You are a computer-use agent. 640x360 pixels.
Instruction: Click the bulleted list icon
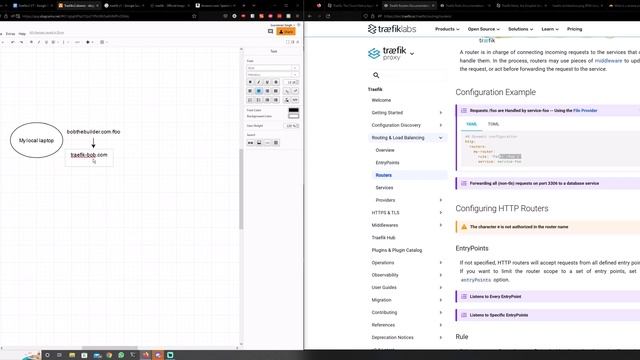(258, 100)
